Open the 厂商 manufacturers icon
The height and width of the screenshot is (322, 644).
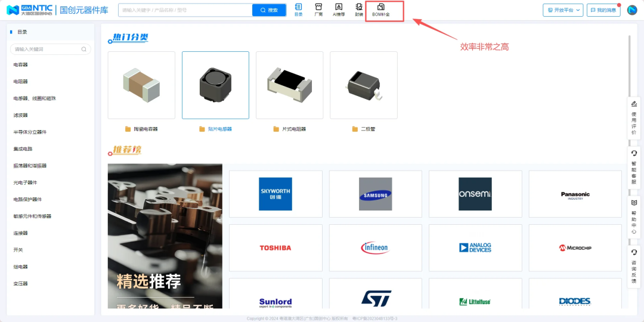pyautogui.click(x=318, y=10)
